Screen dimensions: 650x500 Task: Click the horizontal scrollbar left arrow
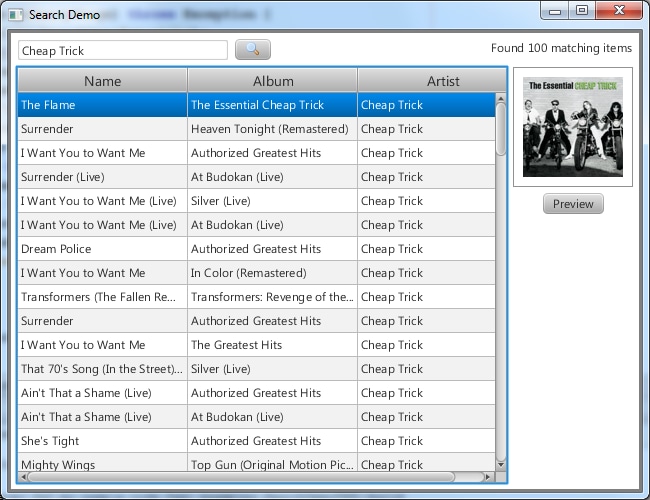click(23, 477)
